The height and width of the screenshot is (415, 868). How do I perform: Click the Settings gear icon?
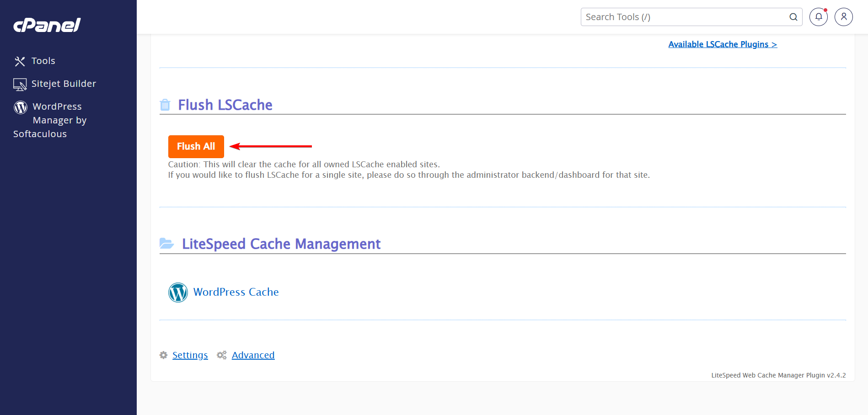[x=164, y=355]
